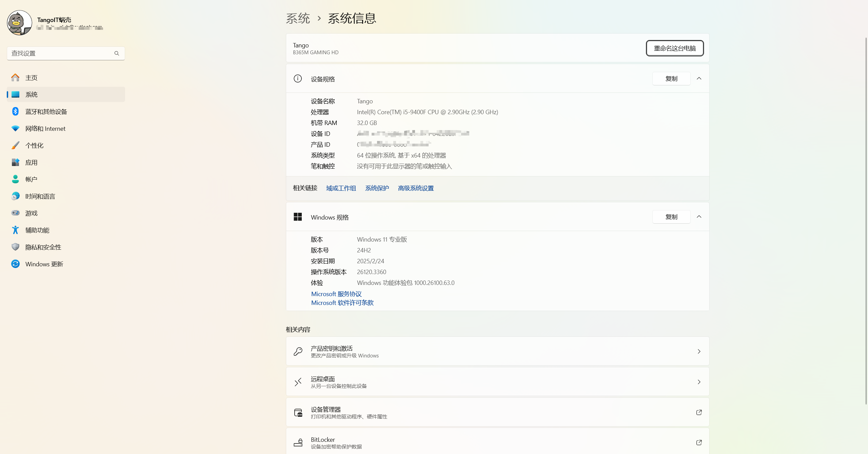Viewport: 868px width, 454px height.
Task: Click the key icon for 产品密钥和激活
Action: (x=298, y=351)
